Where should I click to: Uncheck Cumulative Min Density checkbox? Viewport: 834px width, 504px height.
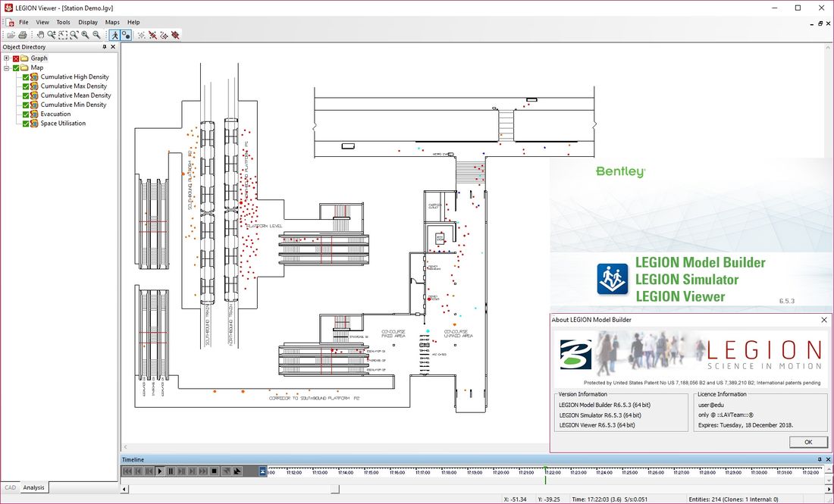[26, 105]
